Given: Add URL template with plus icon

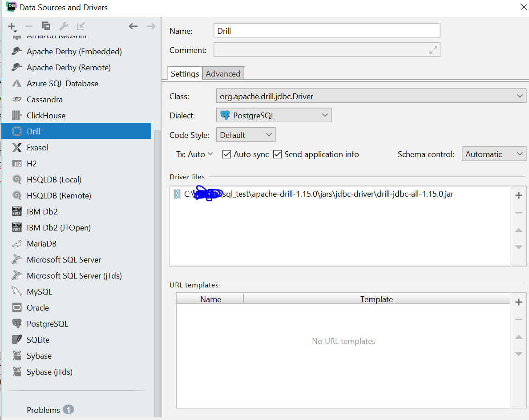Looking at the screenshot, I should pos(518,302).
